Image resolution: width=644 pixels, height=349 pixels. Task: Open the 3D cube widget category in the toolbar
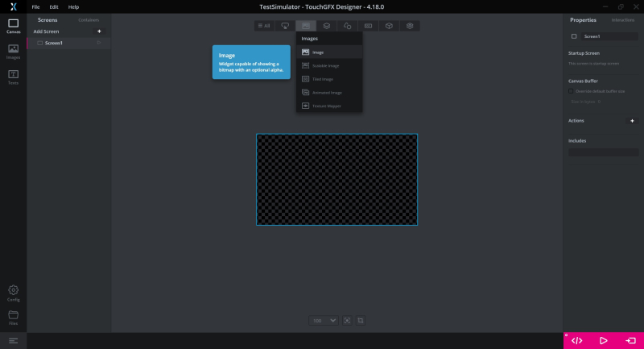tap(389, 26)
